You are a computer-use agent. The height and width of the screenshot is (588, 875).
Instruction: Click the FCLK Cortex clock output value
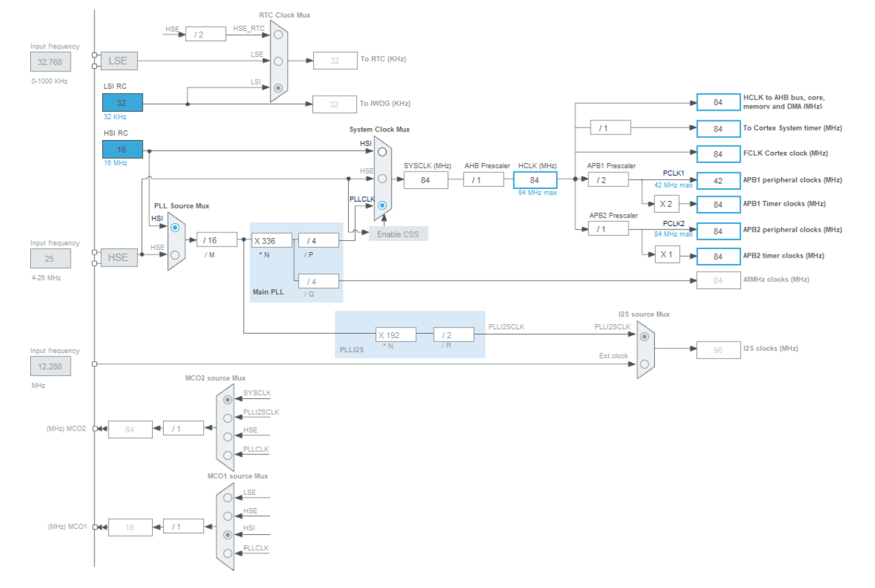click(718, 154)
